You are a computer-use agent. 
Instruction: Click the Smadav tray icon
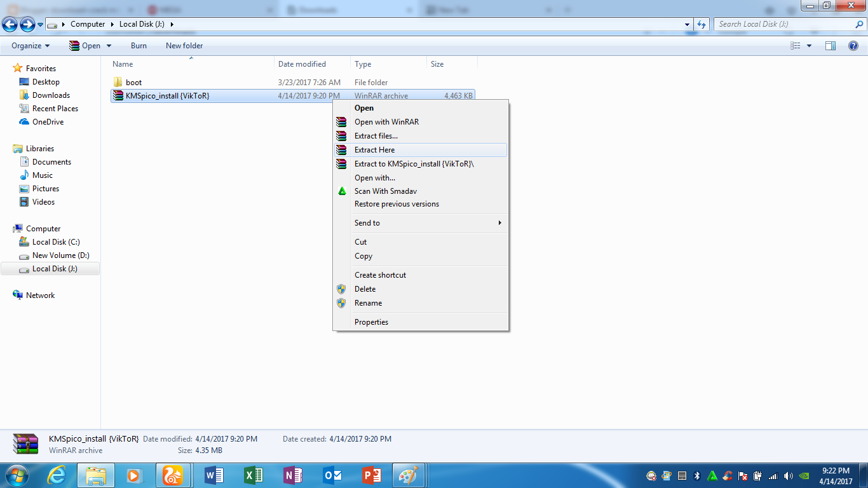(x=712, y=476)
